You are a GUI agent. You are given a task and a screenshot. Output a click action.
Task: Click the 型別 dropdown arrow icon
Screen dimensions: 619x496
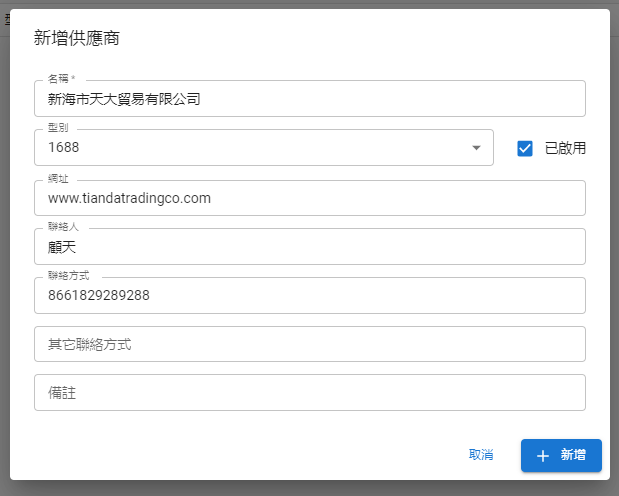(x=476, y=148)
